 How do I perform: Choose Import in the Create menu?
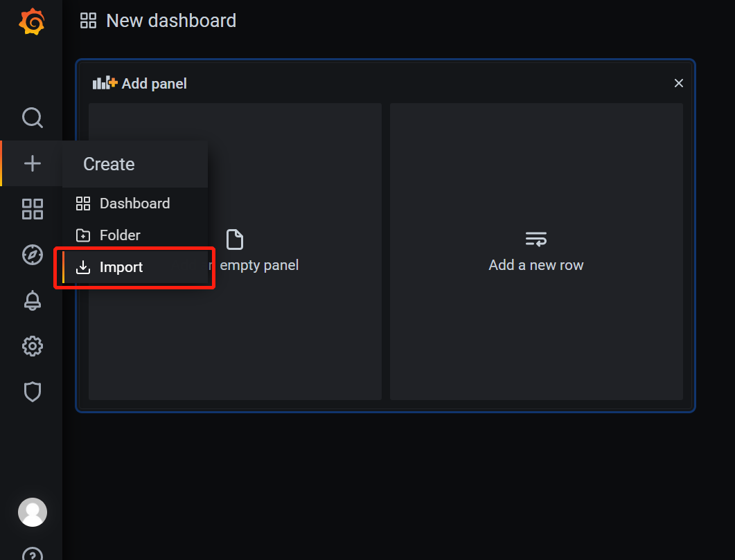[135, 267]
